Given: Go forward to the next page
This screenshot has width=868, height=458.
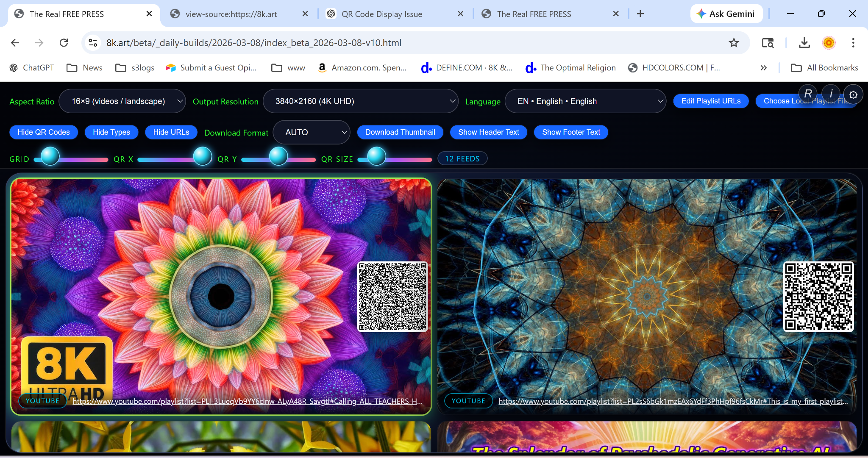Looking at the screenshot, I should [39, 43].
